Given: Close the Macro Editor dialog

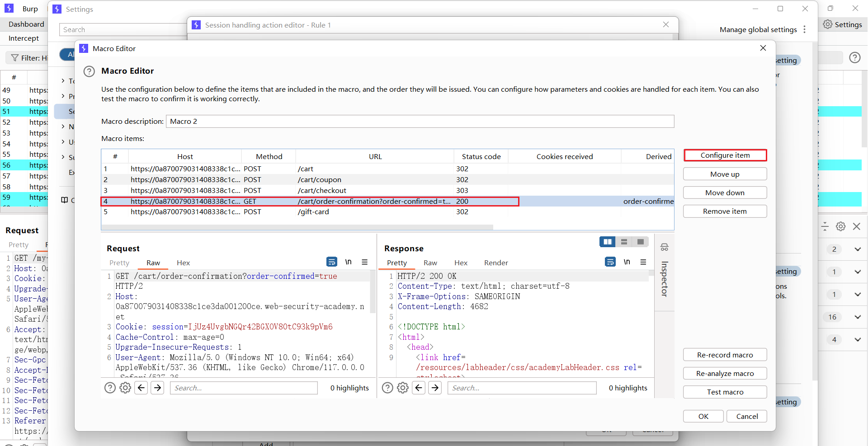Looking at the screenshot, I should click(763, 48).
